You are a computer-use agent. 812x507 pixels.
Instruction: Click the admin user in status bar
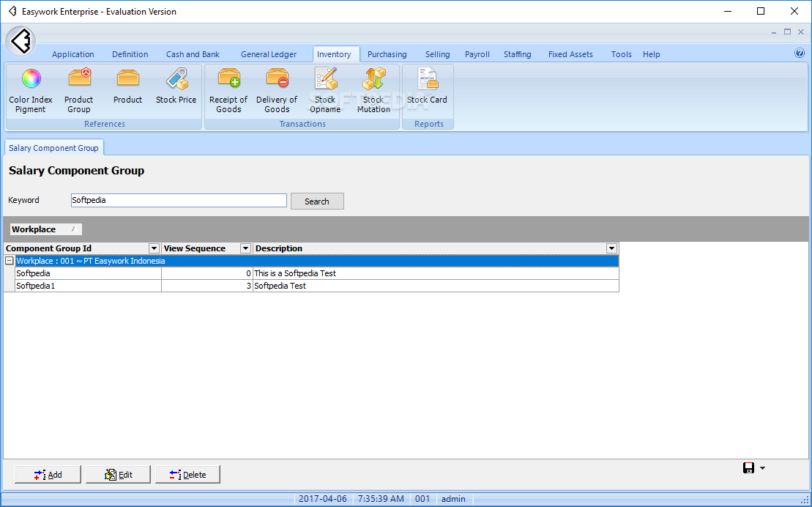point(453,499)
